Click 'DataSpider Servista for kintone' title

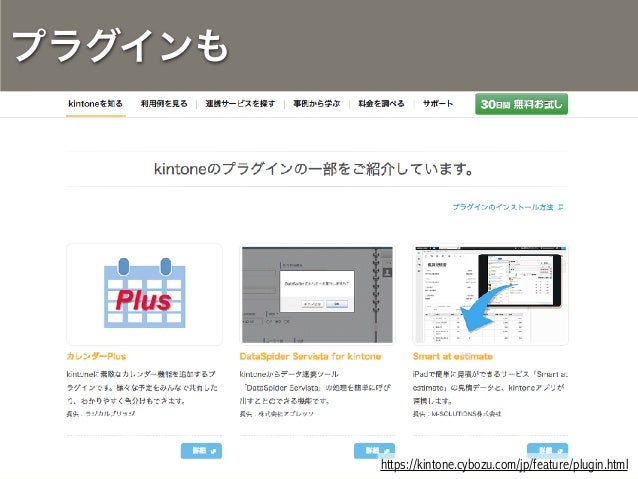pyautogui.click(x=310, y=356)
